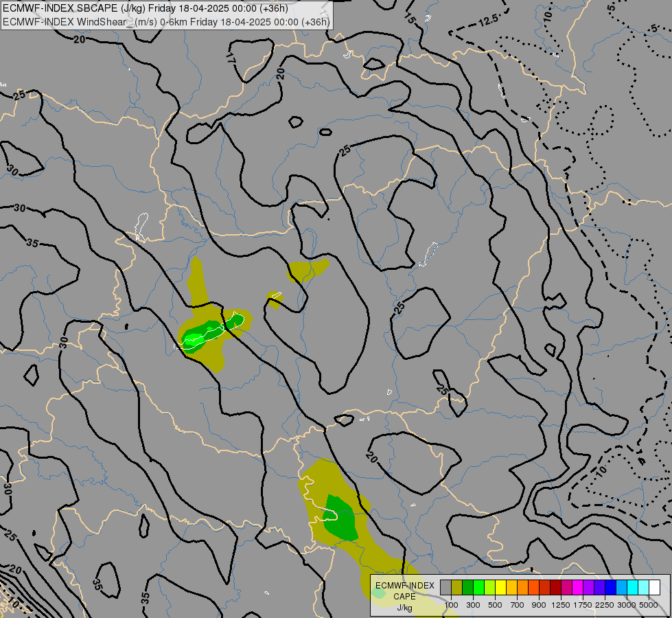Click the 500 legend scale label
Viewport: 672px width, 618px height.
pyautogui.click(x=495, y=605)
